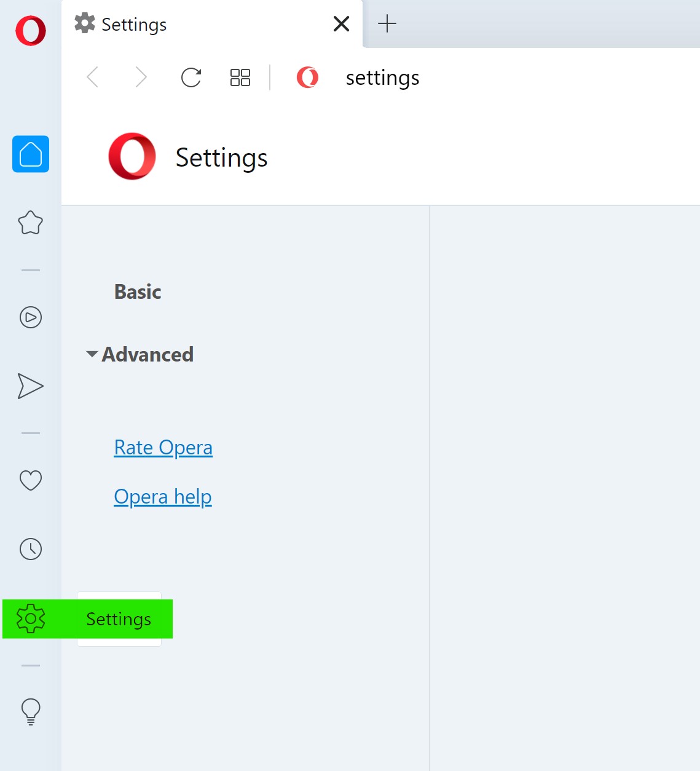
Task: Open the heart icon in sidebar
Action: [x=31, y=480]
